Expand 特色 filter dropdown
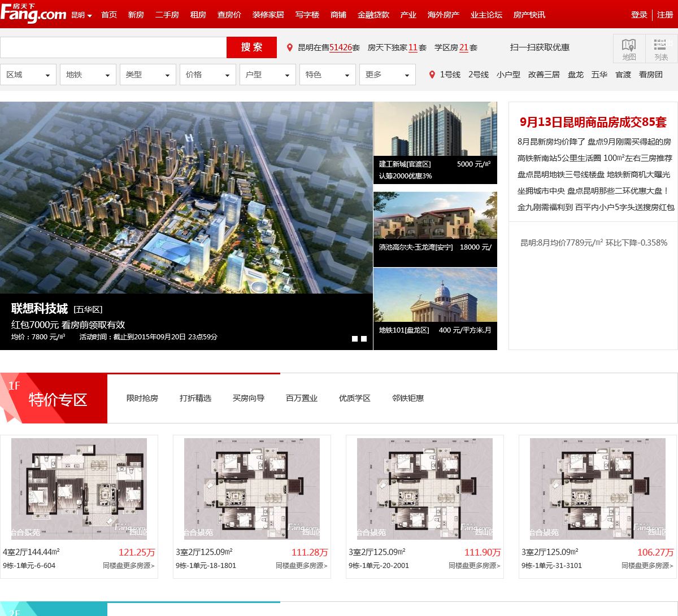678x616 pixels. point(328,75)
